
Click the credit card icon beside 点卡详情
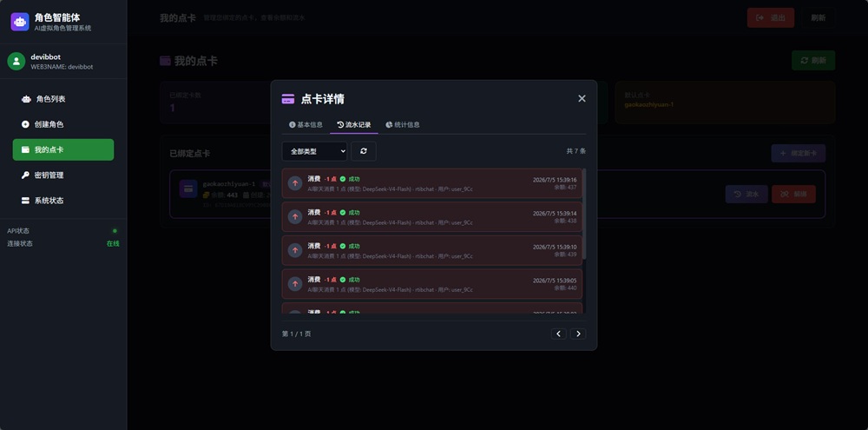pyautogui.click(x=288, y=99)
